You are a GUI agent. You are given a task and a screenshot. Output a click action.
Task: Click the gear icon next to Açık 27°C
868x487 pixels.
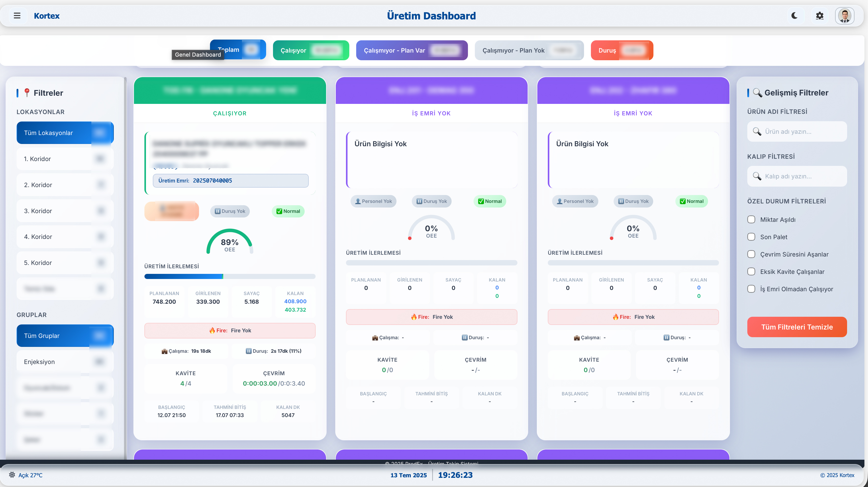point(12,475)
